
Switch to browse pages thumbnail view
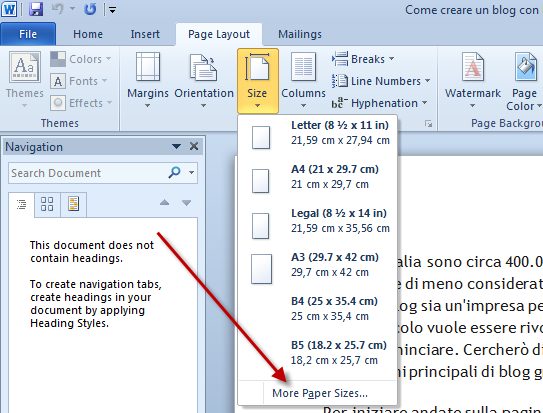tap(47, 204)
